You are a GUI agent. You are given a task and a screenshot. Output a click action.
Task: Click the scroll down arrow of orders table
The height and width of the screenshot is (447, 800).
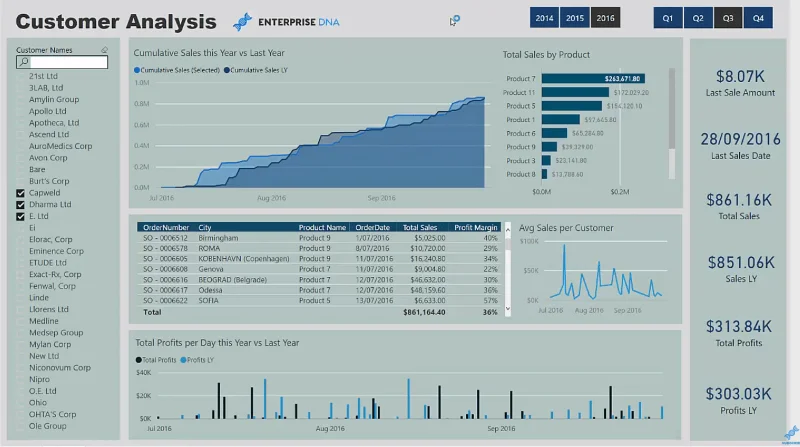(x=508, y=308)
